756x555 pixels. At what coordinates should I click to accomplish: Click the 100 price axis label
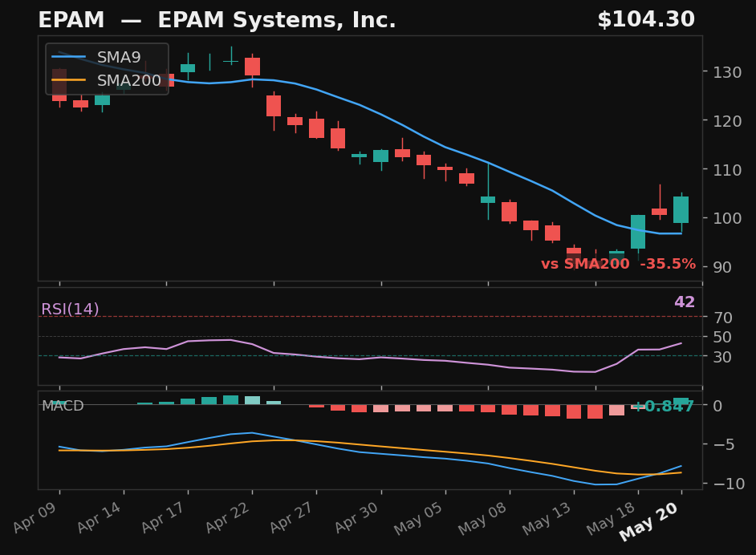[x=728, y=218]
